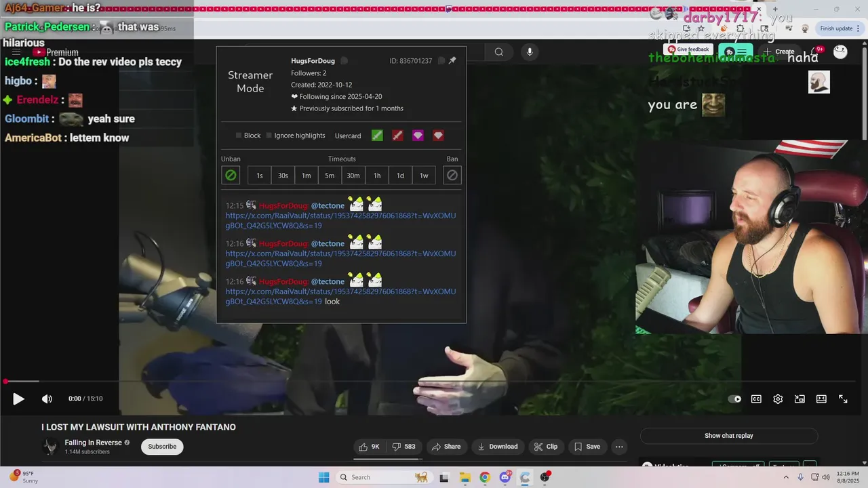
Task: Enter fullscreen on the video
Action: [843, 399]
